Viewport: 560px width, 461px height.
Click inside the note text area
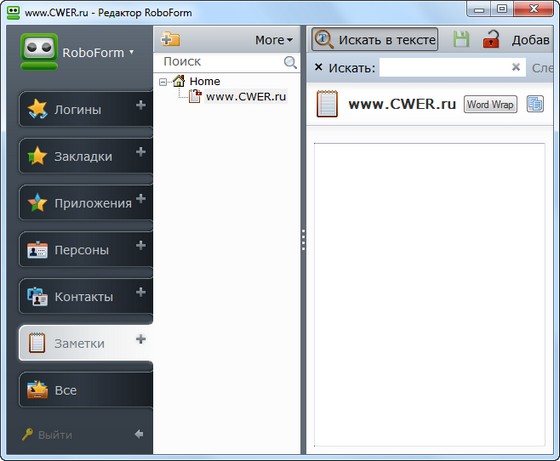[x=430, y=295]
